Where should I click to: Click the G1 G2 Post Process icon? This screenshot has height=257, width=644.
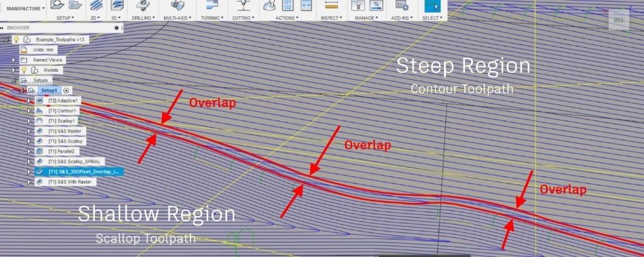[288, 4]
